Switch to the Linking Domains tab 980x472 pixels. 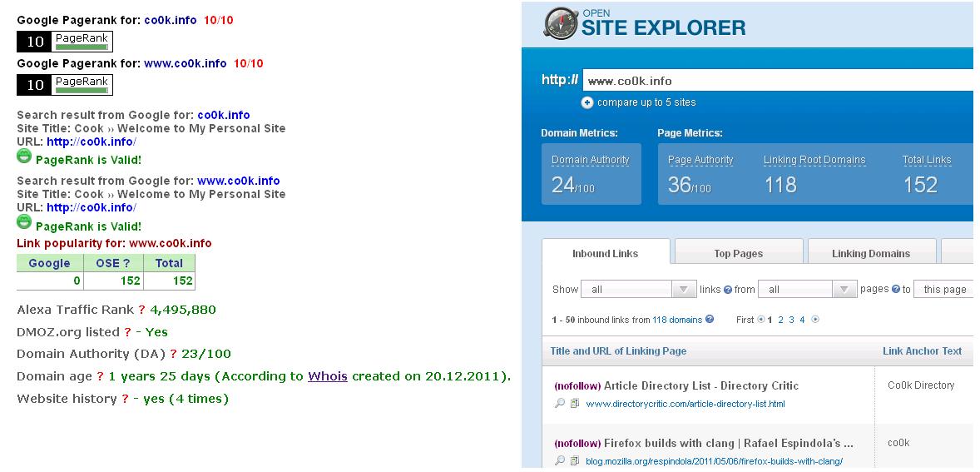pyautogui.click(x=871, y=253)
